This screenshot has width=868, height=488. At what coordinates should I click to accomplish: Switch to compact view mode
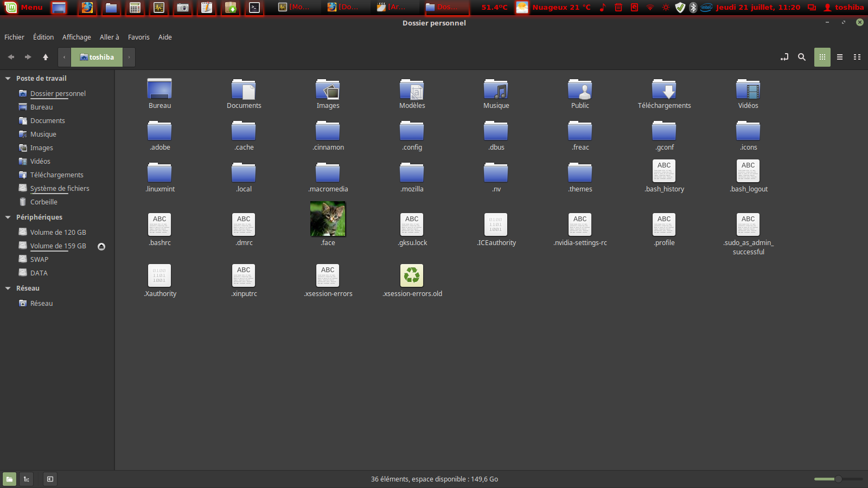(857, 57)
